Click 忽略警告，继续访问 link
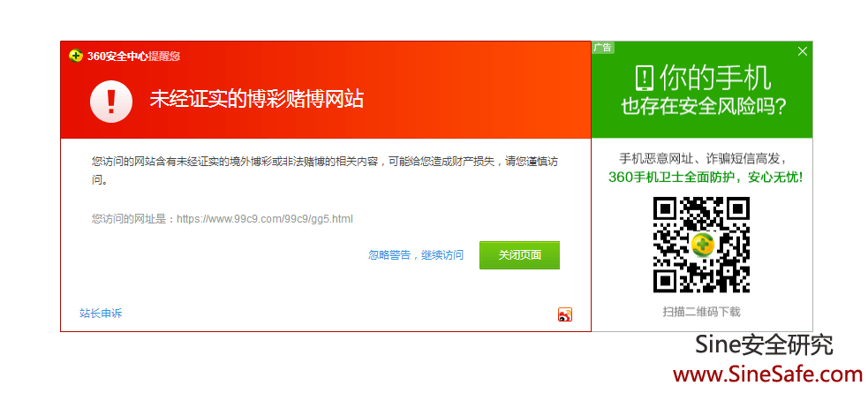Viewport: 868px width, 401px height. 416,255
